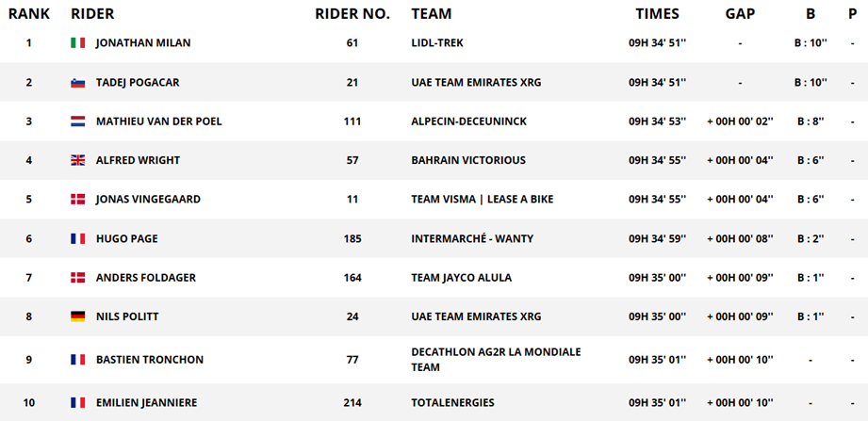Viewport: 868px width, 421px height.
Task: Click the Danish flag beside Jonas Vingegaard
Action: coord(77,200)
